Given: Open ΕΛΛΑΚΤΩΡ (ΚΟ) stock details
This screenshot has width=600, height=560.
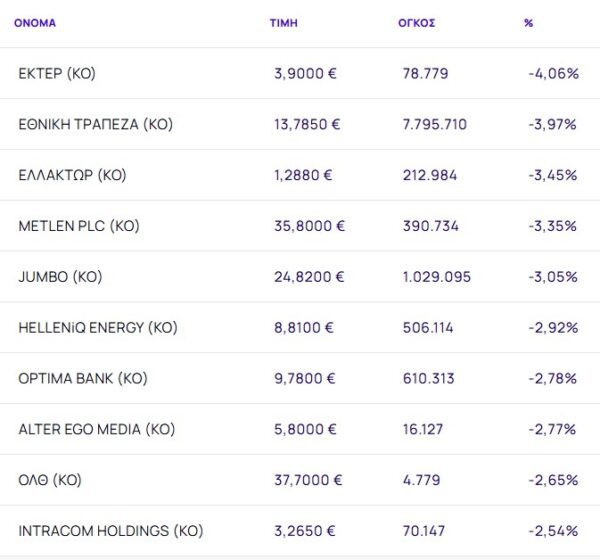Looking at the screenshot, I should [x=73, y=175].
